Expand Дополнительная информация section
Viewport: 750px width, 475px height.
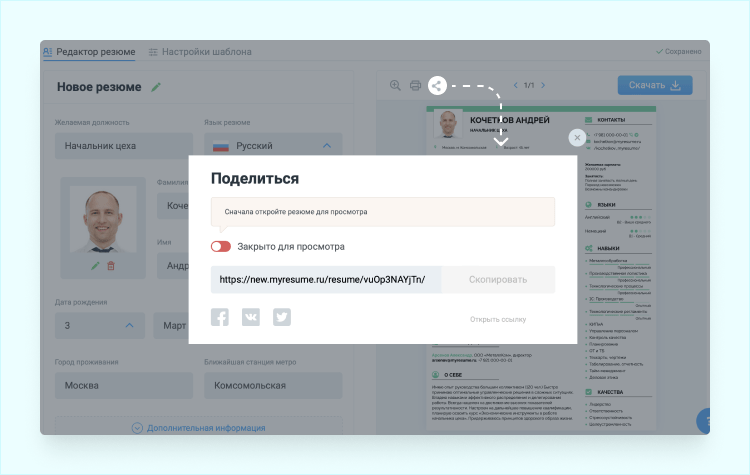(x=198, y=428)
